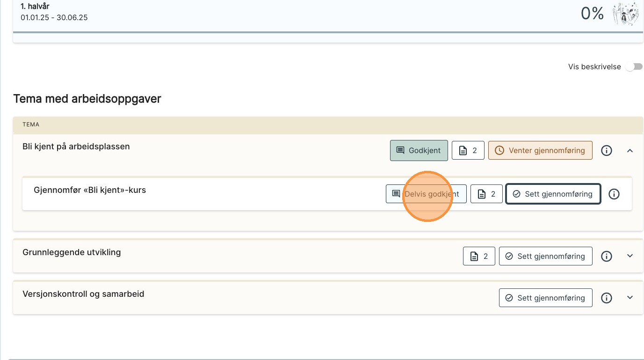Click the orange Venter gjennomføring status

pos(540,151)
